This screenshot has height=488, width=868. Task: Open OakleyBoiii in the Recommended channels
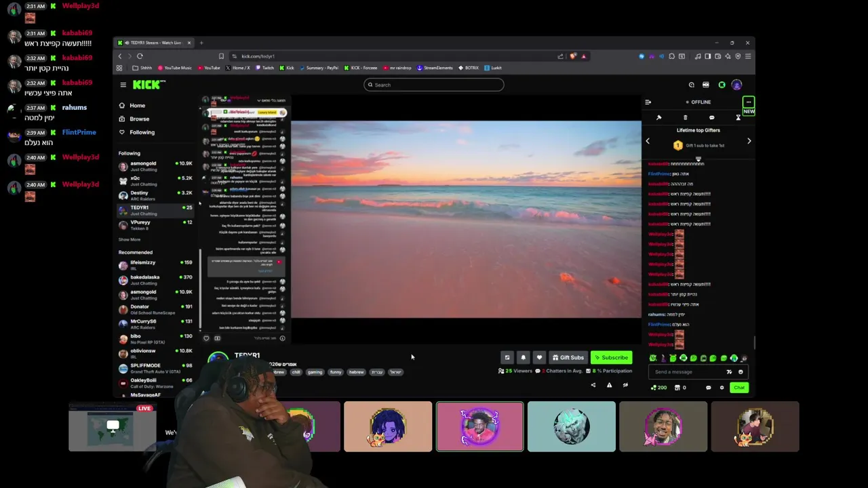pos(155,383)
